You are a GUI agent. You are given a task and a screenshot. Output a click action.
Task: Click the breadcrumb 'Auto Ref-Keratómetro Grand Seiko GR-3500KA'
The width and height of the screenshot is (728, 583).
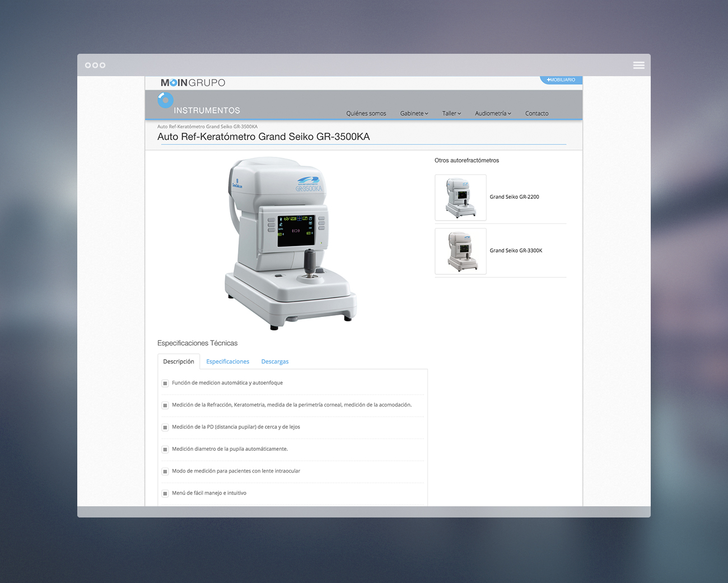tap(207, 127)
